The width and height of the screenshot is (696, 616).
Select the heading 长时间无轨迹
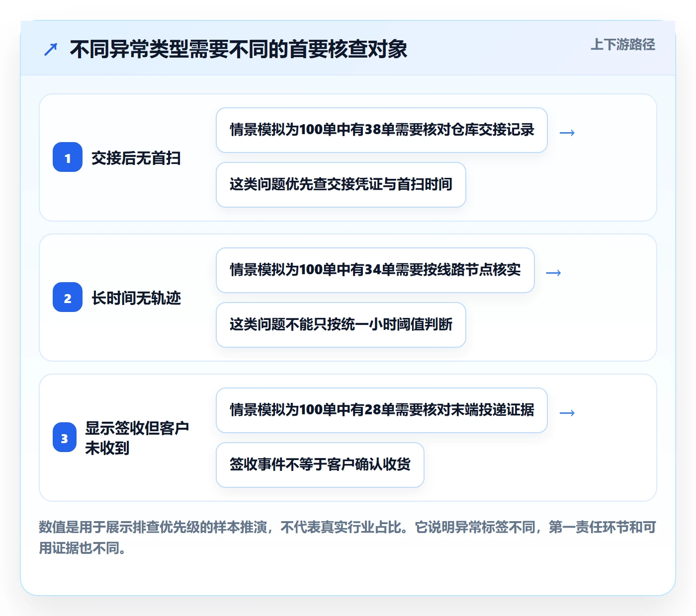(136, 298)
